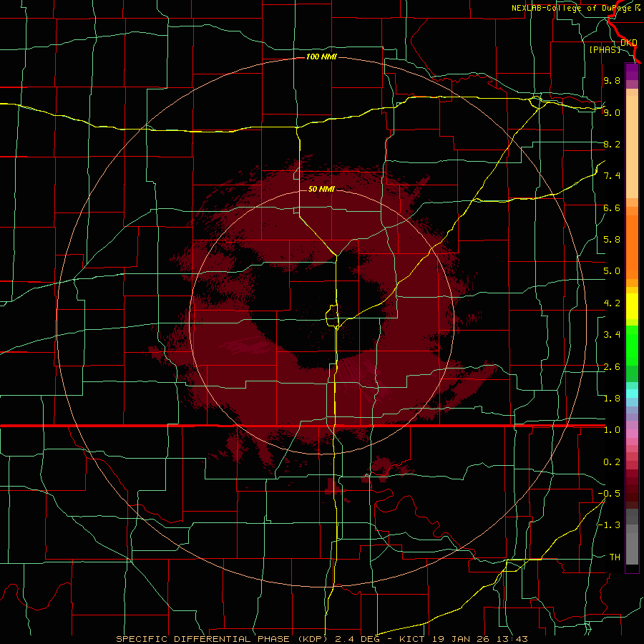This screenshot has height=644, width=644.
Task: Click the -1.3 legend value
Action: [x=609, y=525]
